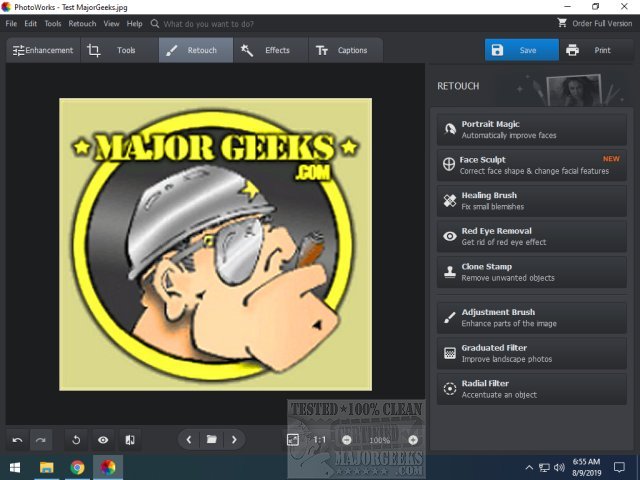This screenshot has height=480, width=640.
Task: Open the Portrait Magic tool
Action: 532,129
